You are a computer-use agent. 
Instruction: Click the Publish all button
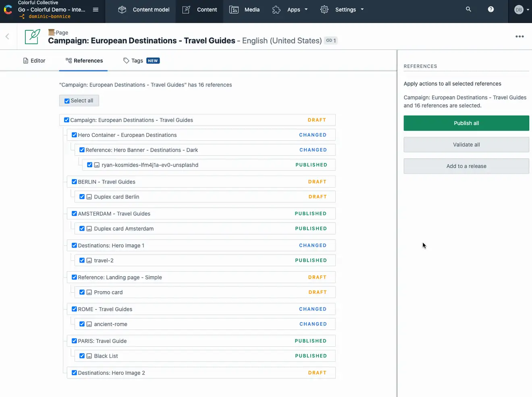pos(466,123)
